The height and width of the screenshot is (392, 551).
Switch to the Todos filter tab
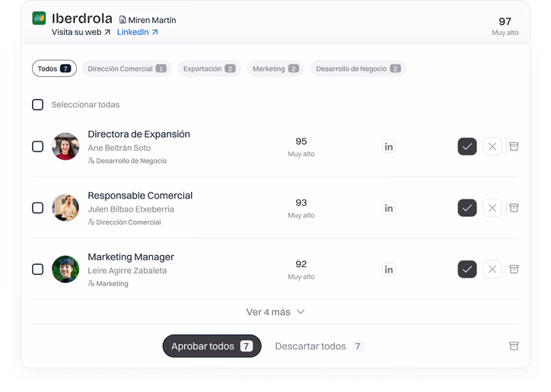coord(54,69)
